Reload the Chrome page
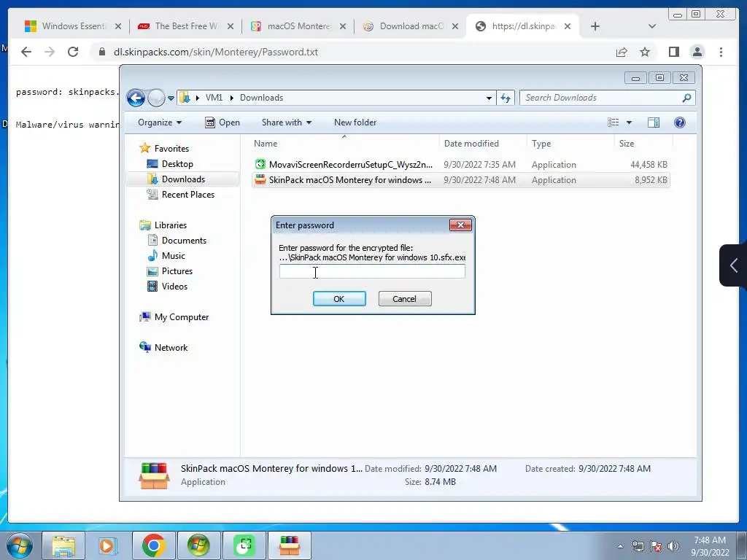 pos(73,52)
